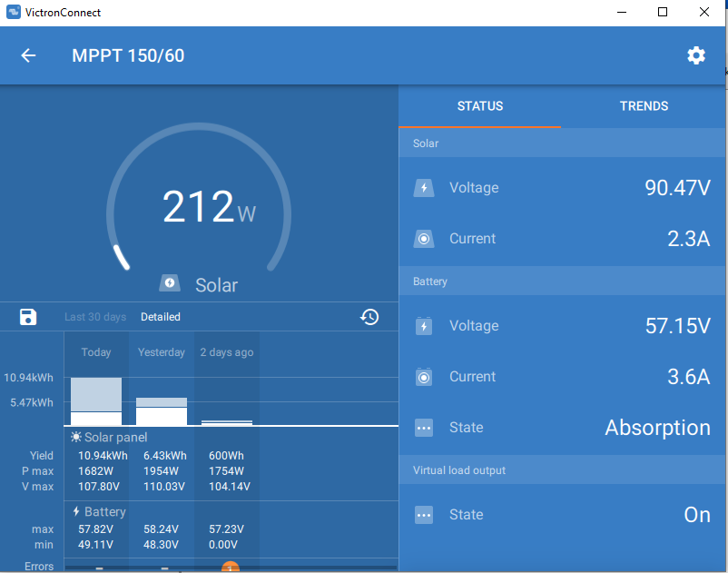Switch history view to Last 30 days
This screenshot has height=573, width=728.
95,317
